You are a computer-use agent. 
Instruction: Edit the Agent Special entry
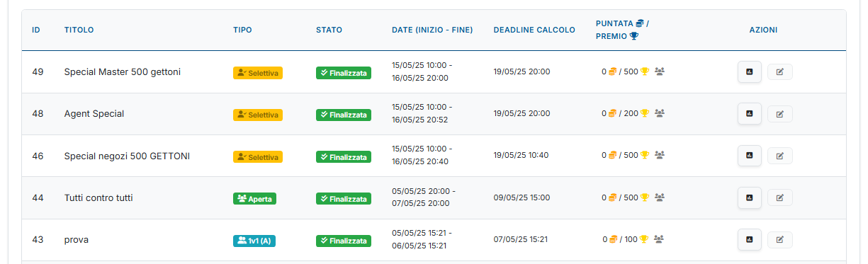[x=780, y=113]
